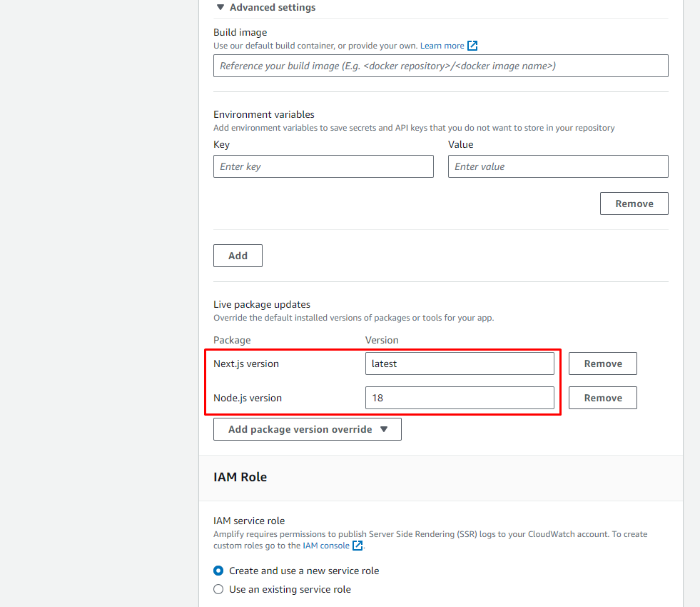Viewport: 700px width, 607px height.
Task: Click the external icon next to IAM console
Action: [358, 546]
